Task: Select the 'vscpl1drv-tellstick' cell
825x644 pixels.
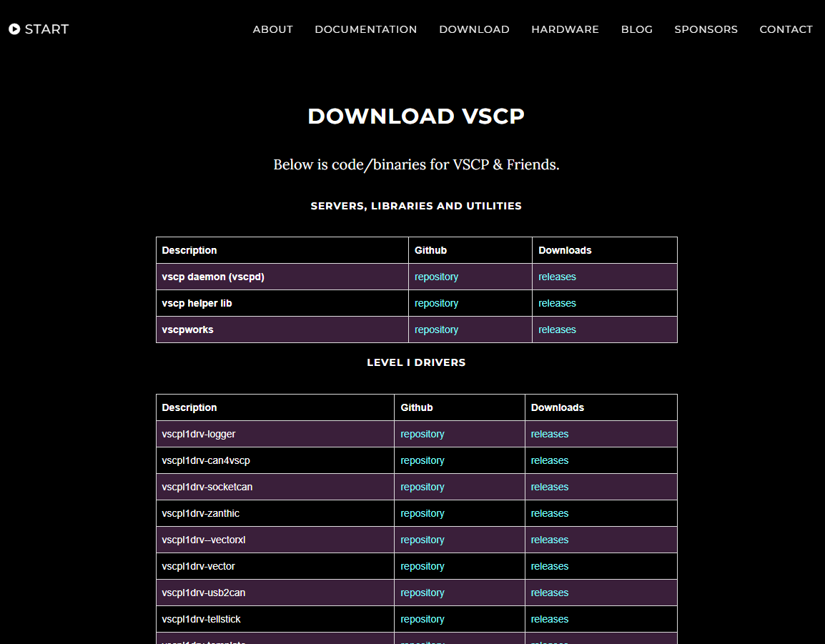Action: click(275, 619)
